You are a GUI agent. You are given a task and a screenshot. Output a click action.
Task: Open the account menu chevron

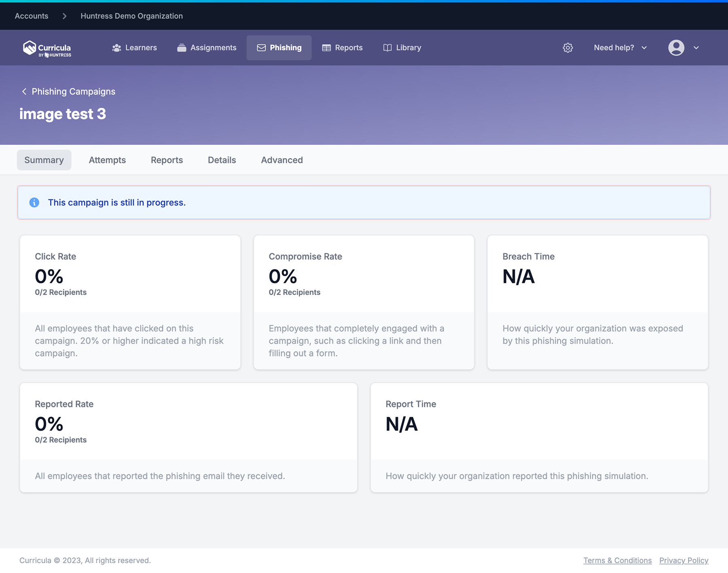pyautogui.click(x=696, y=48)
